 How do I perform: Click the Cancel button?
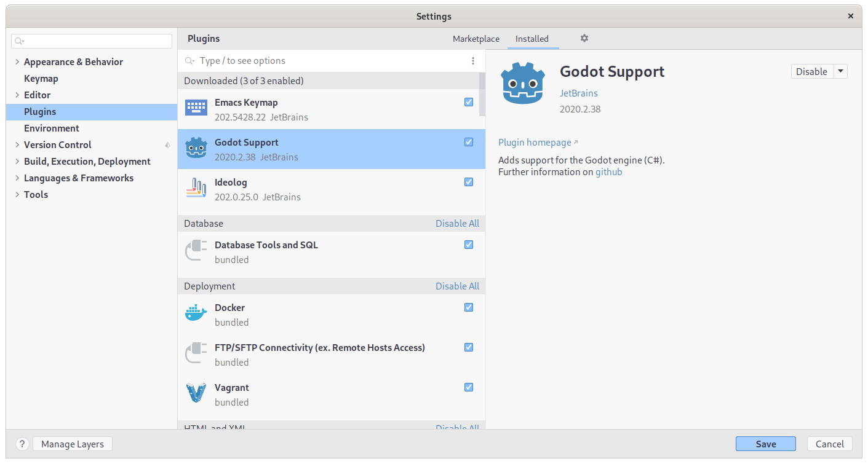click(x=830, y=444)
